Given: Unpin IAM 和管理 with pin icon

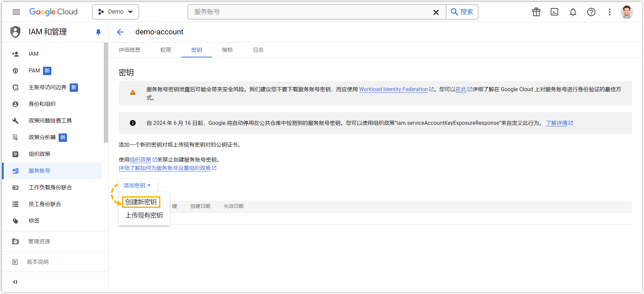Looking at the screenshot, I should point(98,32).
